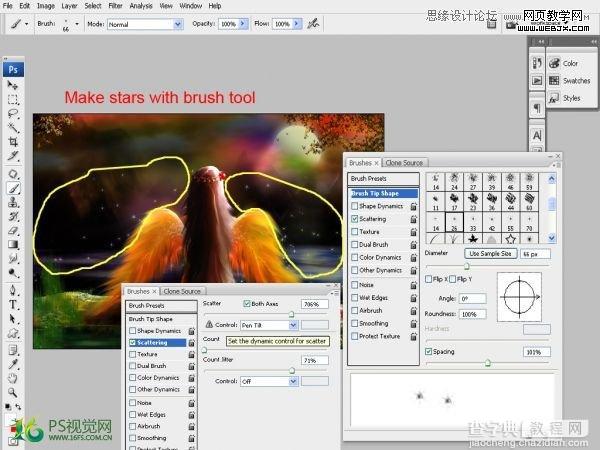Toggle the Spacing checkbox
Screen dimensions: 600x450
pyautogui.click(x=429, y=351)
